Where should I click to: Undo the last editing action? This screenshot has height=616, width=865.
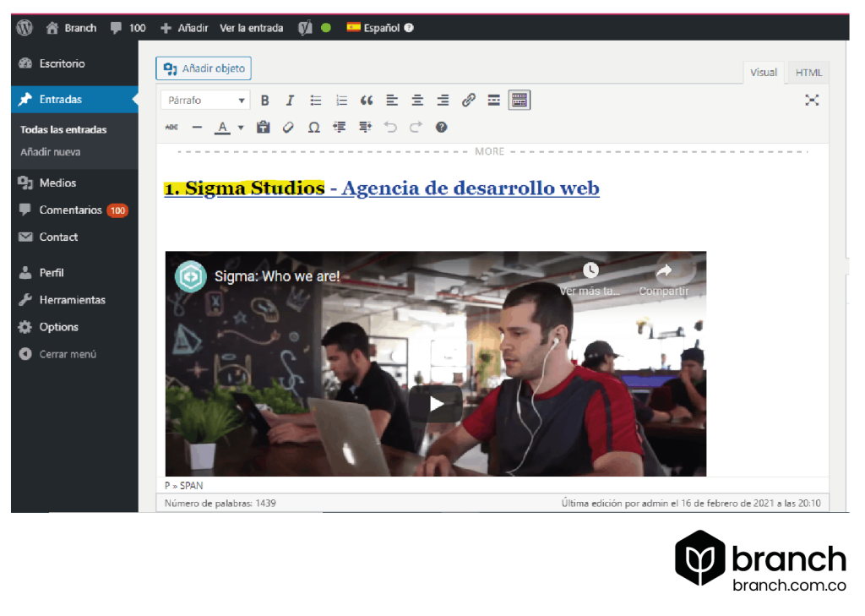point(389,127)
